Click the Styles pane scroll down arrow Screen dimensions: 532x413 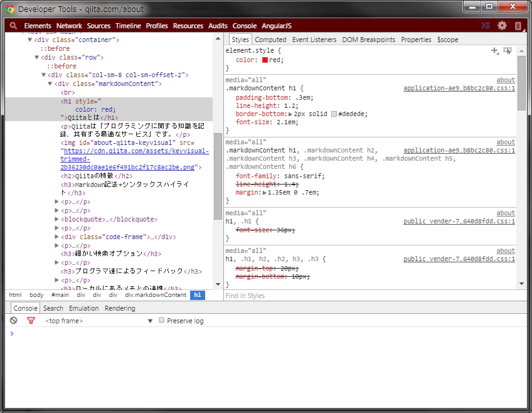[521, 283]
